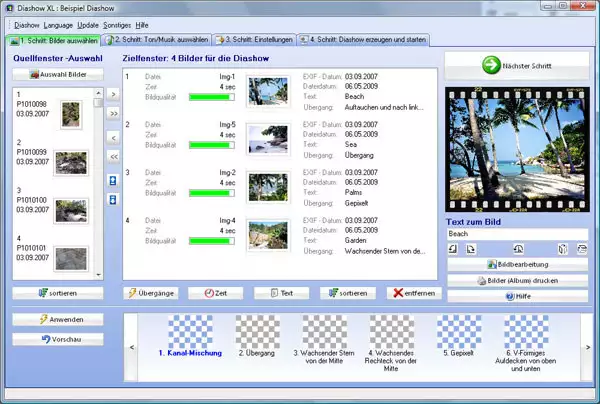Switch to 2. Schritt: Ton/Musik auswählen tab

click(x=156, y=40)
